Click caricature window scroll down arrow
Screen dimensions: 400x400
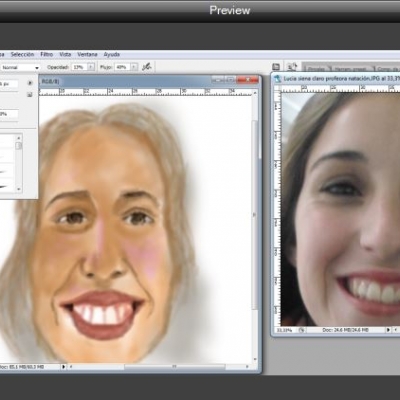[256, 360]
